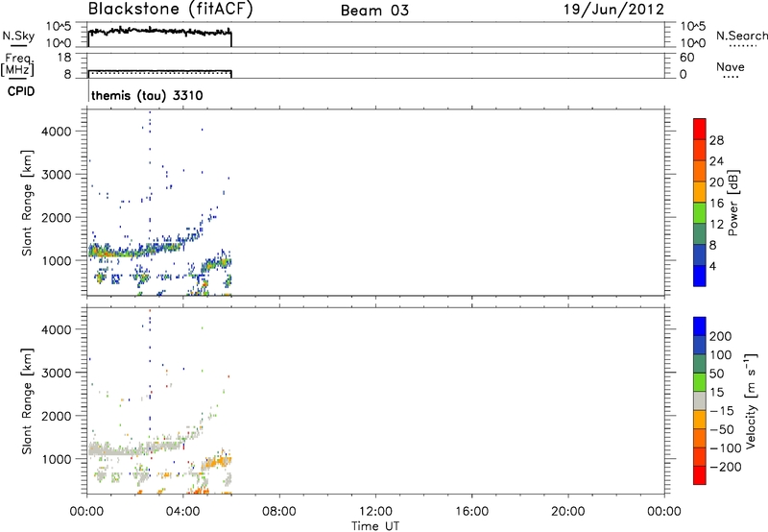Click the light green Power swatch near 16

(700, 212)
